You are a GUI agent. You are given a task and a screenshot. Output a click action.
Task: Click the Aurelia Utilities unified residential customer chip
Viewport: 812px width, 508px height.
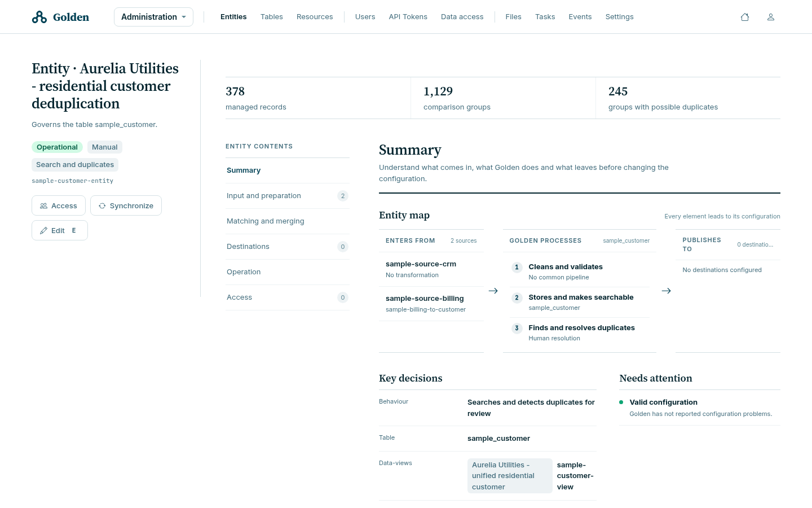click(510, 476)
